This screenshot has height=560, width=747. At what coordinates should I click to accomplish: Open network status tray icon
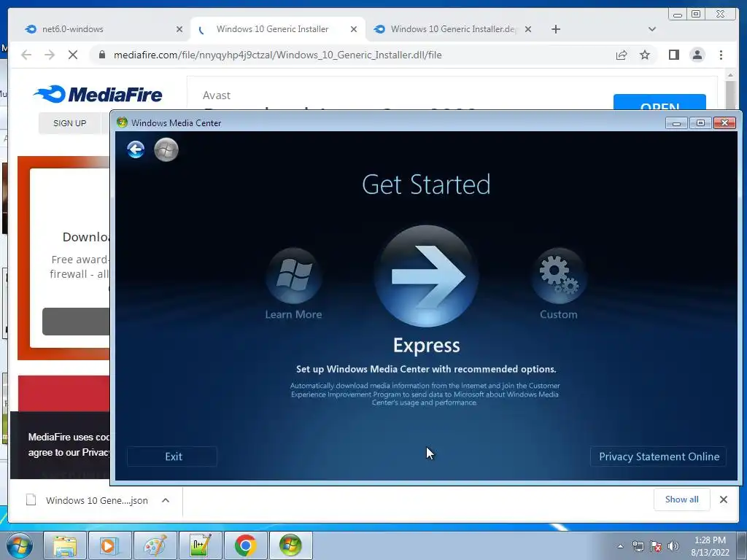pyautogui.click(x=638, y=546)
